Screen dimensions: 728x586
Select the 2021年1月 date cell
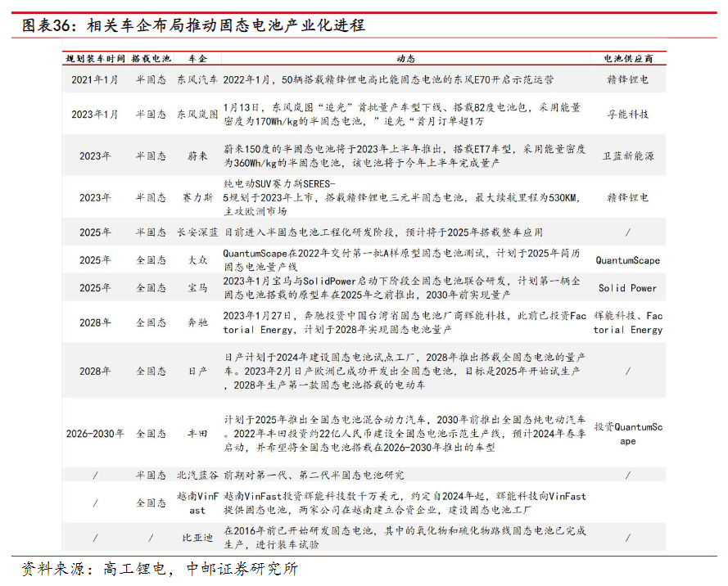[x=95, y=80]
